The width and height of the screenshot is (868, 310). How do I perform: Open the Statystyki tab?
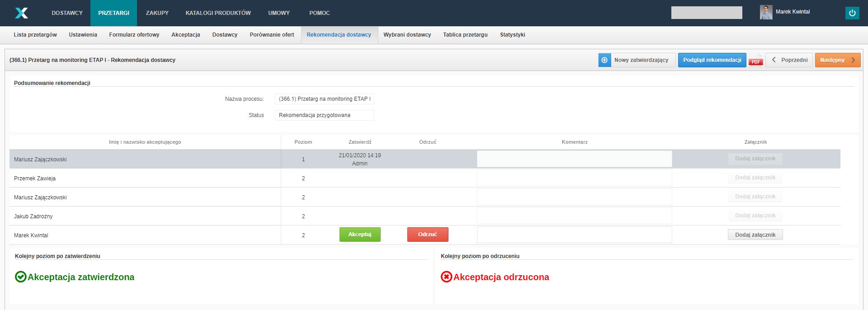point(512,35)
